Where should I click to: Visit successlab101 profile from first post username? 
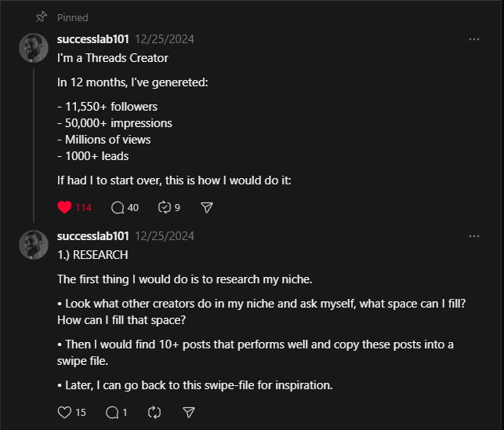[x=93, y=39]
